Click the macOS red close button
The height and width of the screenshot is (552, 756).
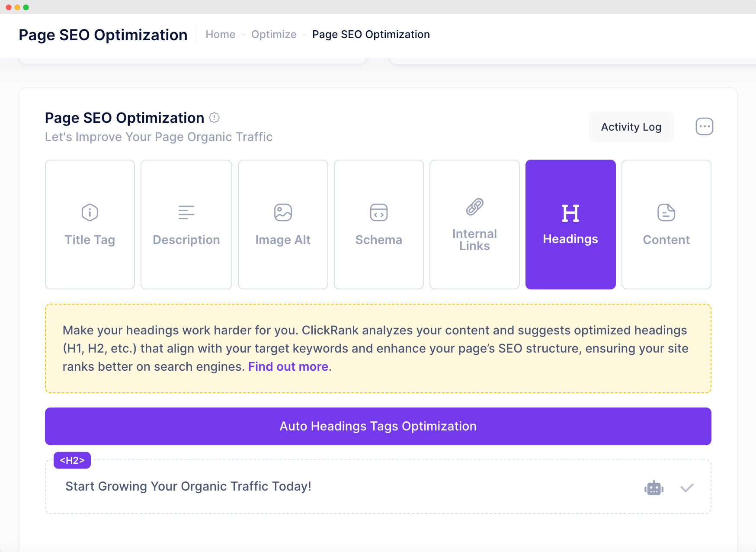pyautogui.click(x=9, y=7)
